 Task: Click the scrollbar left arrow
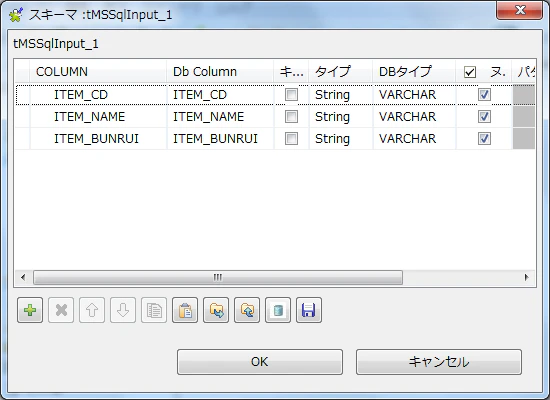(23, 278)
